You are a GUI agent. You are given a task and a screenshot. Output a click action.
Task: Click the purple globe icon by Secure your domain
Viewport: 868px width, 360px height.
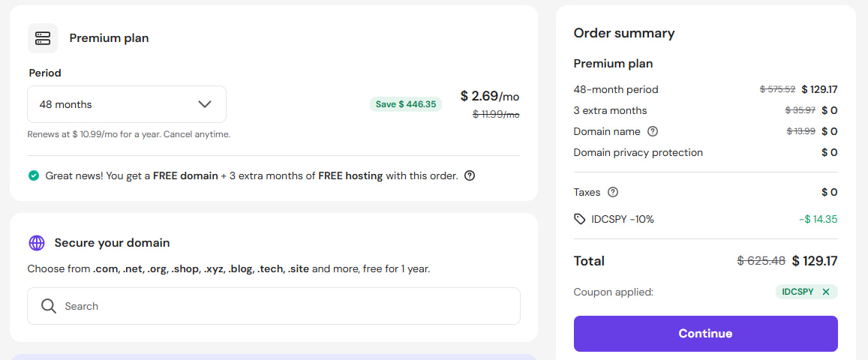pyautogui.click(x=37, y=243)
